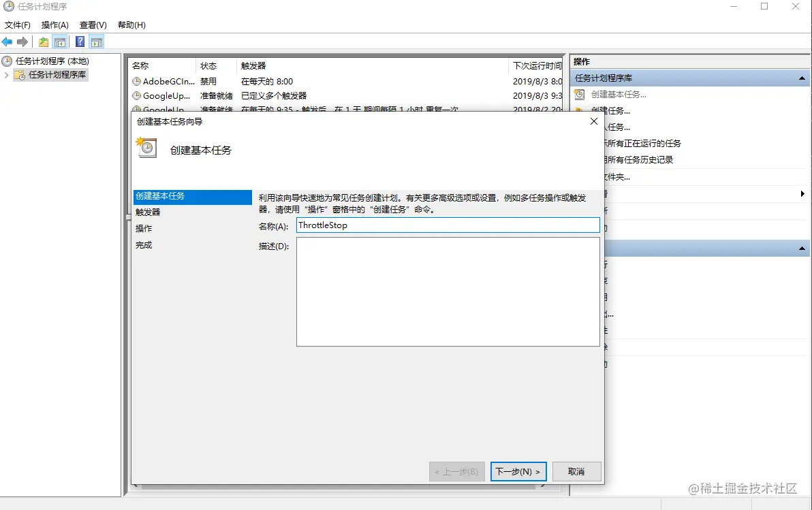Select the 完成 wizard step

tap(144, 245)
